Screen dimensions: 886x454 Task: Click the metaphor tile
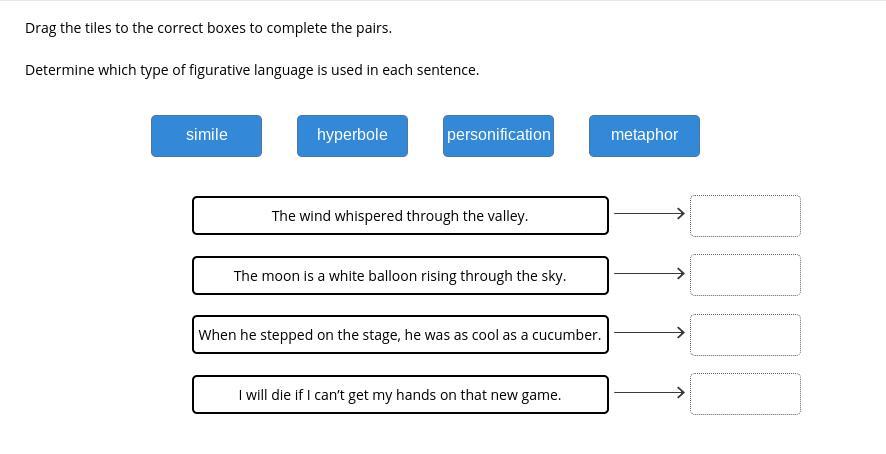pos(644,136)
